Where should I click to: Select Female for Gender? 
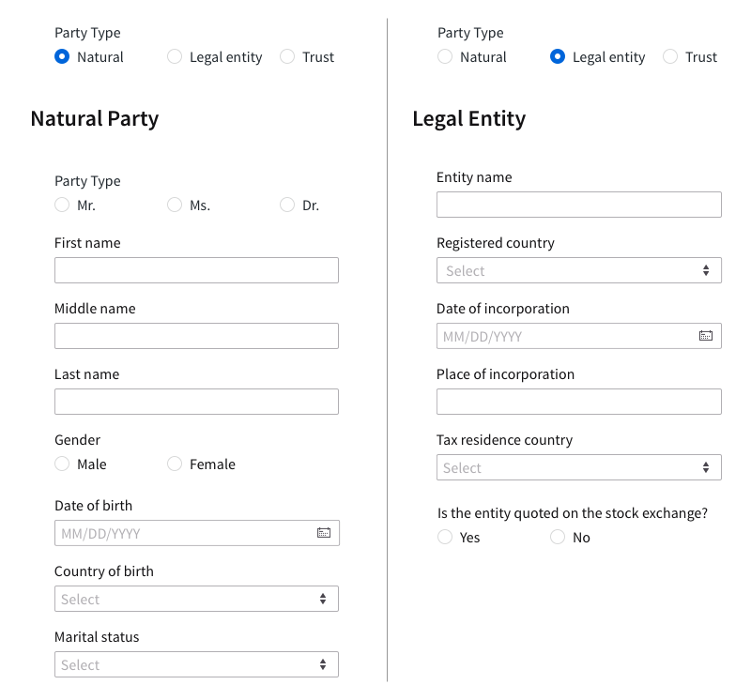[175, 464]
